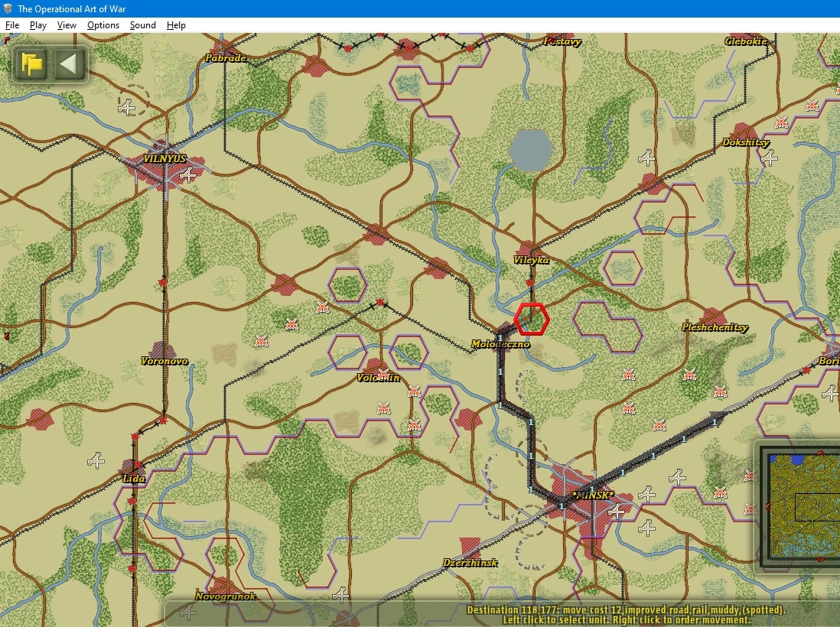
Task: Click the red hexagon cursor near Molodeczno
Action: point(532,319)
